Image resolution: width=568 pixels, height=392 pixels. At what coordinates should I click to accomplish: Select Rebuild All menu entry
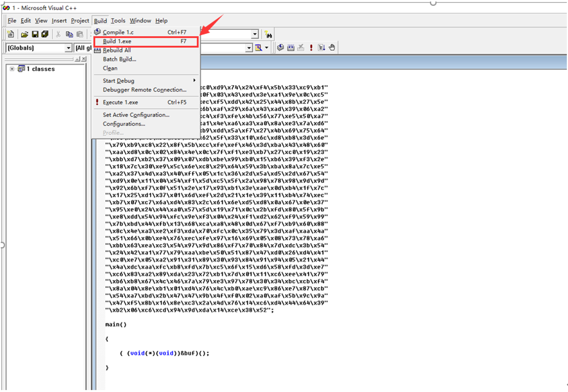click(146, 50)
